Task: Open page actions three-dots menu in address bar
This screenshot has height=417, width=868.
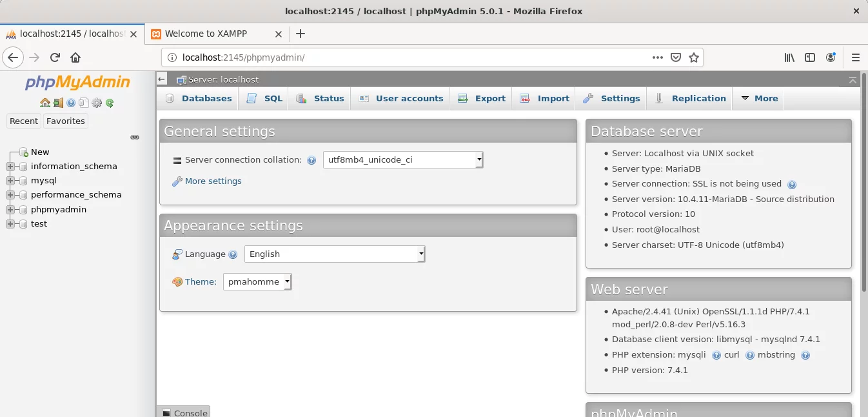Action: [658, 57]
